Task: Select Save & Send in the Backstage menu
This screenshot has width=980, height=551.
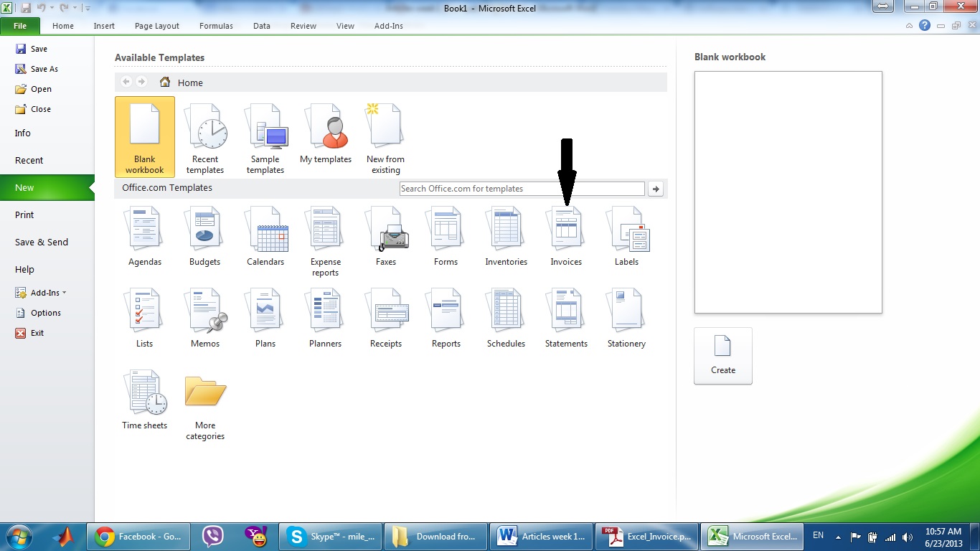Action: [47, 242]
